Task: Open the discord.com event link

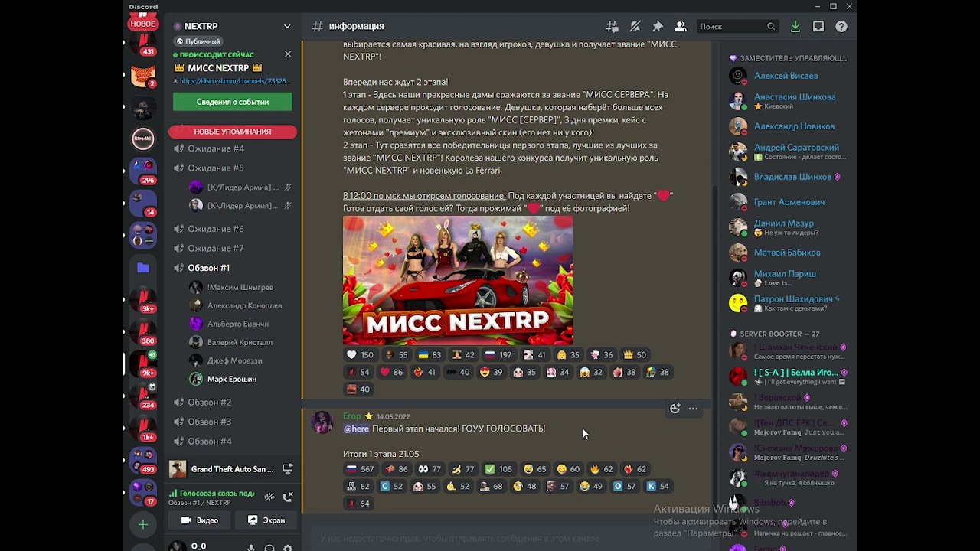Action: click(235, 80)
